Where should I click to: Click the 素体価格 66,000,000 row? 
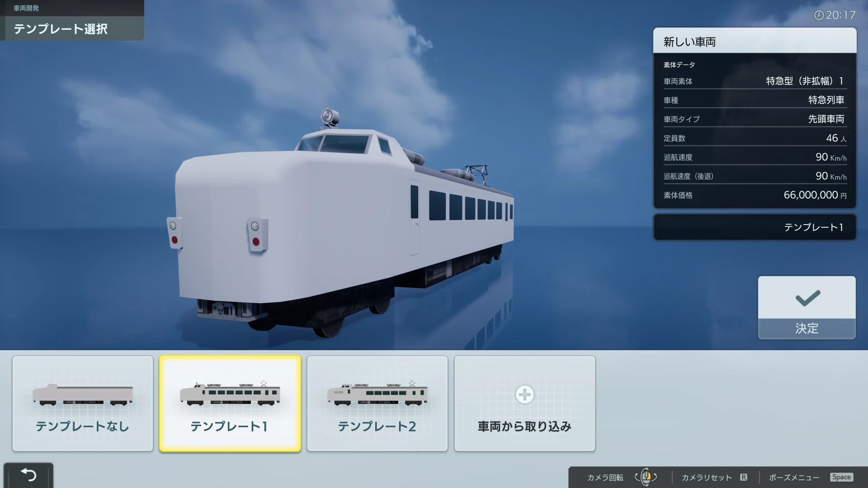click(x=754, y=195)
